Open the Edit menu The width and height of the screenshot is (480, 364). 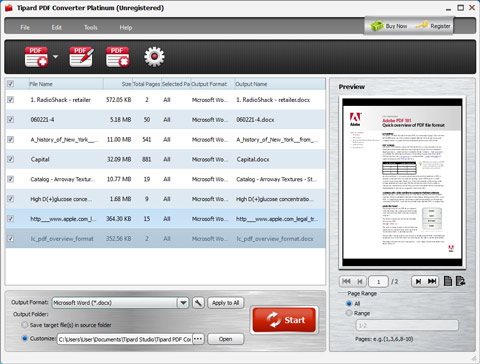click(x=57, y=27)
